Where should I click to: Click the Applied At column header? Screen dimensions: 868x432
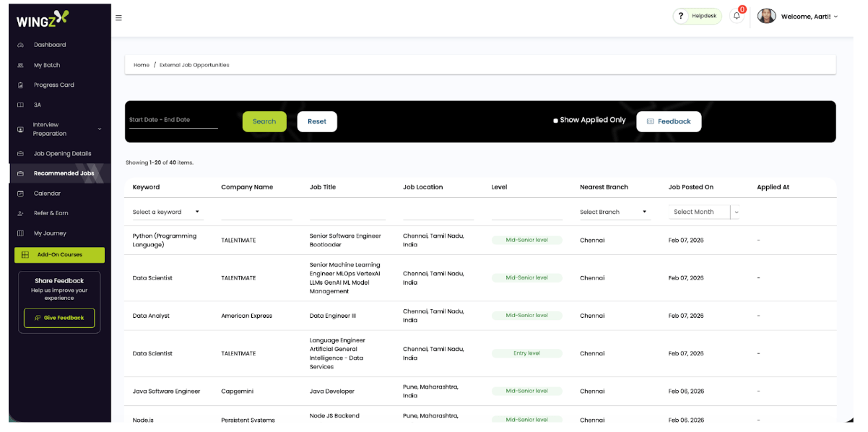tap(773, 187)
